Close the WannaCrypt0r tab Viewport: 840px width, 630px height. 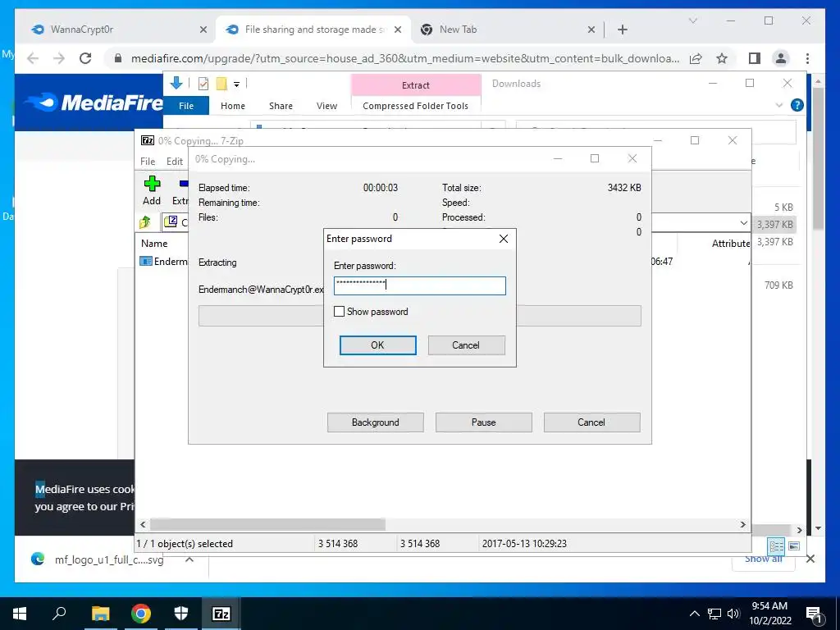point(203,30)
